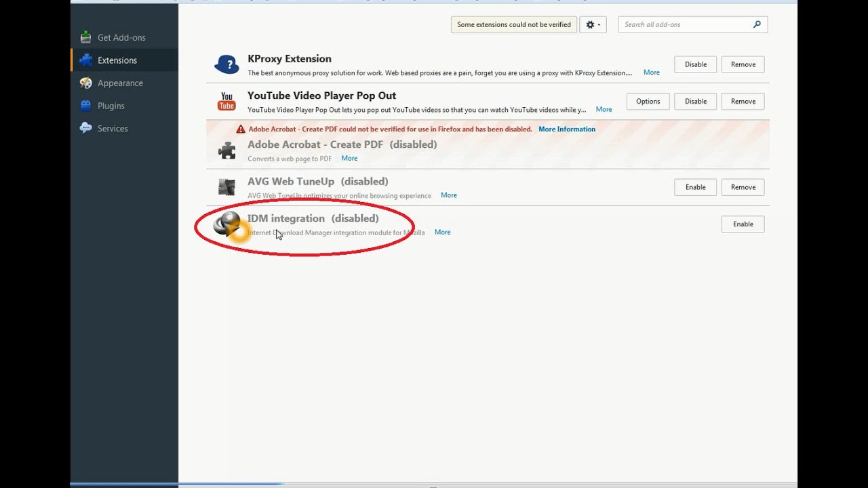Viewport: 868px width, 488px height.
Task: Click the YouTube Video Player icon
Action: pyautogui.click(x=226, y=102)
